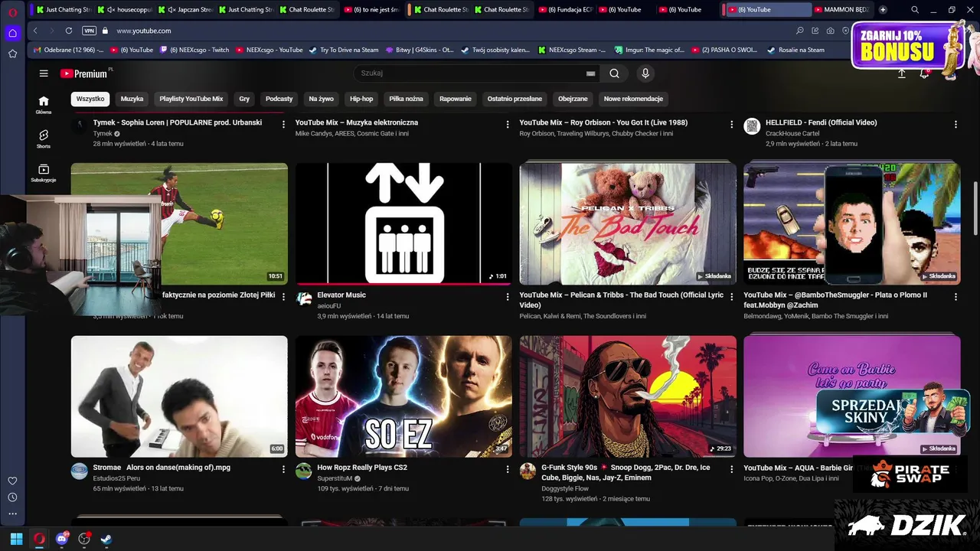The height and width of the screenshot is (551, 980).
Task: Open options menu for HELLFIELD - Fendi video
Action: (955, 124)
